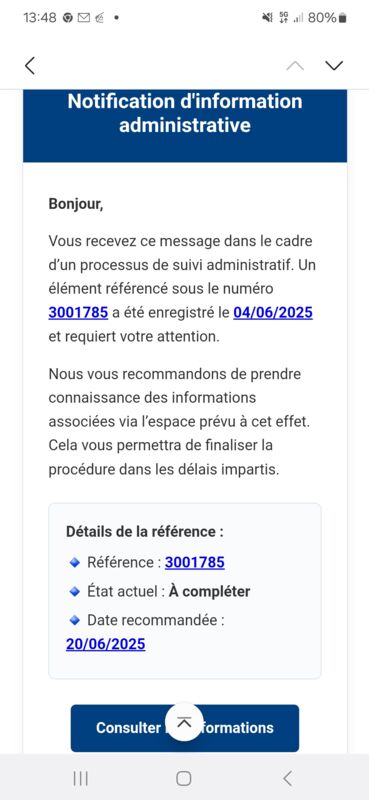Open the 3001785 link in the paragraph

pyautogui.click(x=78, y=312)
